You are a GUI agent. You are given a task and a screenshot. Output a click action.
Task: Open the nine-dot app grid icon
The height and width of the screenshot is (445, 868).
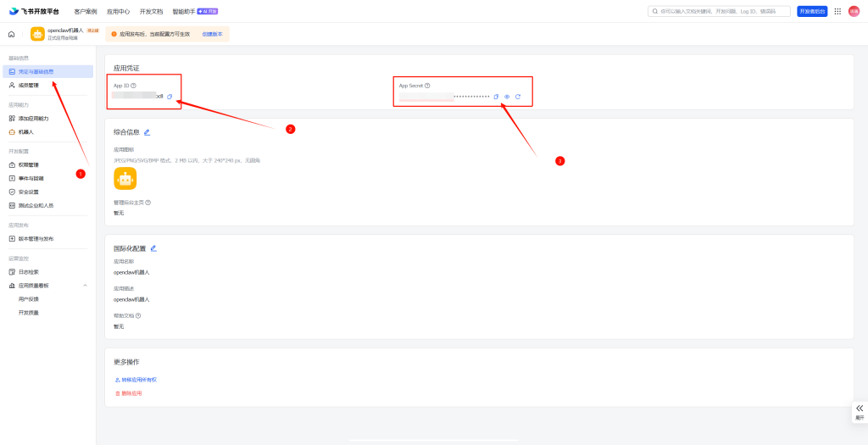[x=837, y=11]
